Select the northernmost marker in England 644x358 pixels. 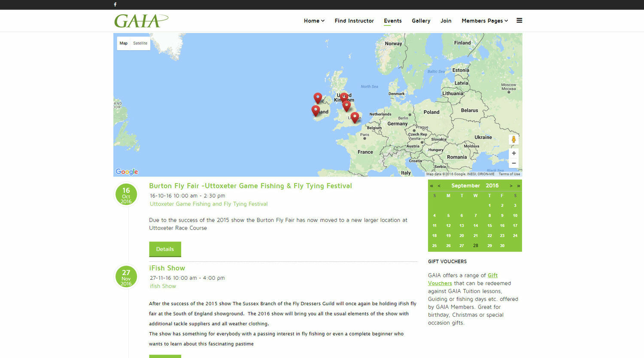click(x=344, y=97)
